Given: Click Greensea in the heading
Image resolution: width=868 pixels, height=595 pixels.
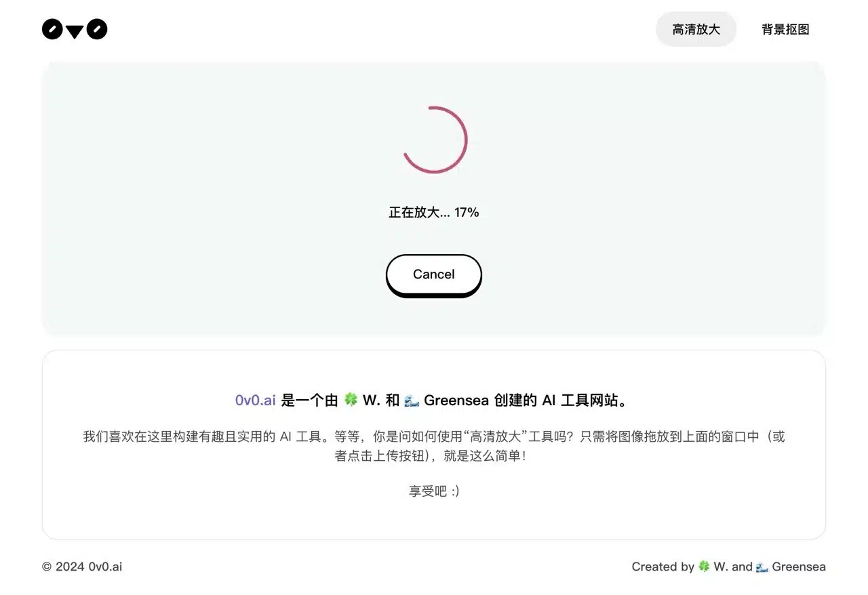Looking at the screenshot, I should 456,401.
